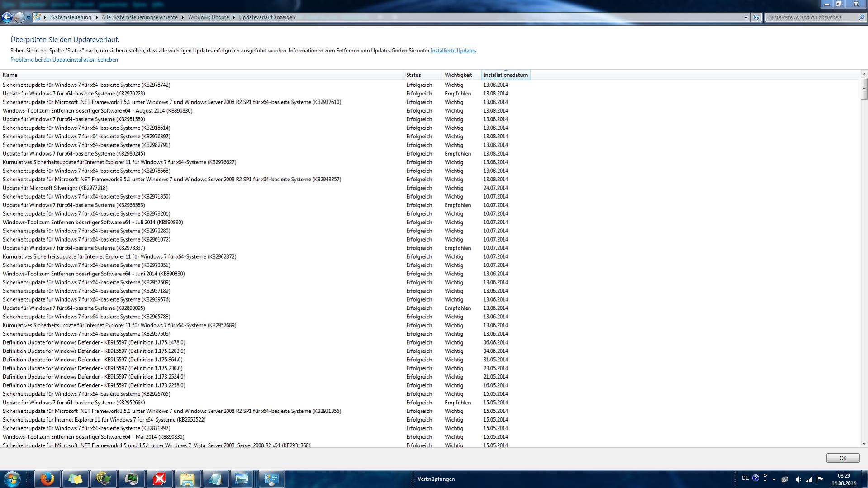Open the red X application taskbar icon
868x488 pixels.
click(x=159, y=479)
